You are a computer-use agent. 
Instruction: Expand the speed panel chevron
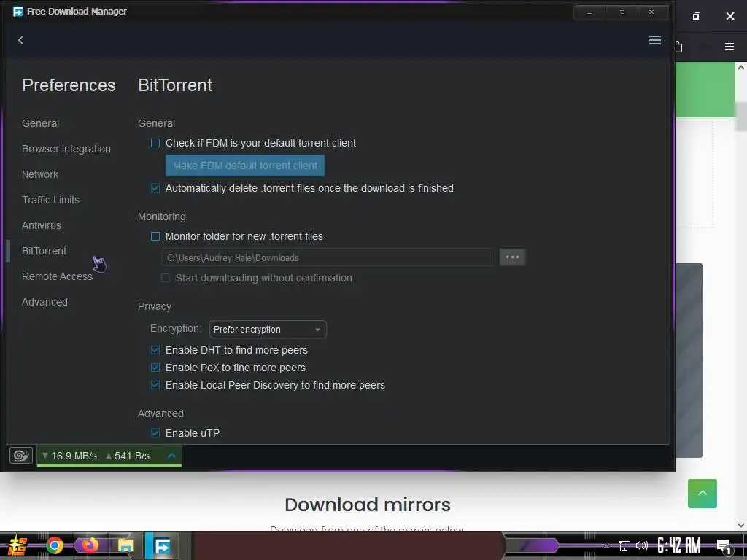pos(171,456)
